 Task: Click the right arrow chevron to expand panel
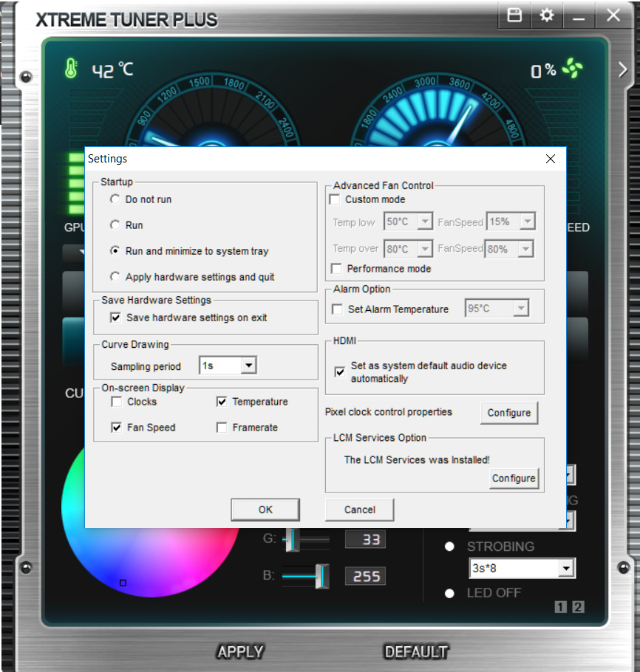pyautogui.click(x=623, y=70)
